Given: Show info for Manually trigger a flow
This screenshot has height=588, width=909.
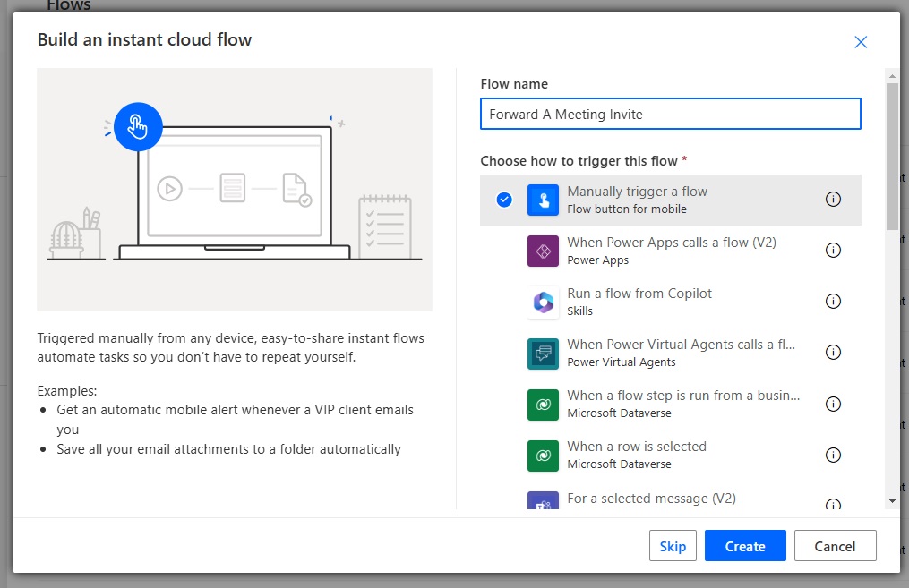Looking at the screenshot, I should [833, 200].
